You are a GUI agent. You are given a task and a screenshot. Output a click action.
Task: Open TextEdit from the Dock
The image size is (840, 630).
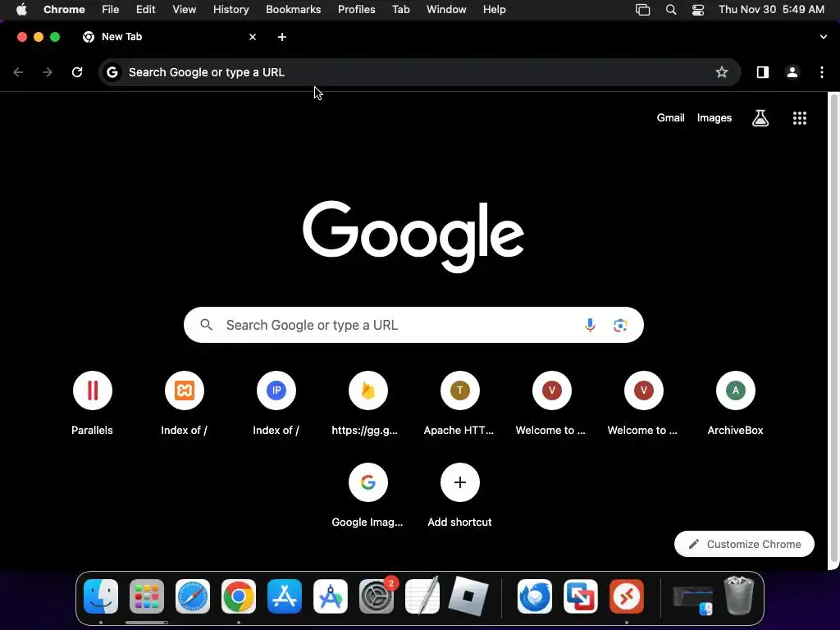422,596
